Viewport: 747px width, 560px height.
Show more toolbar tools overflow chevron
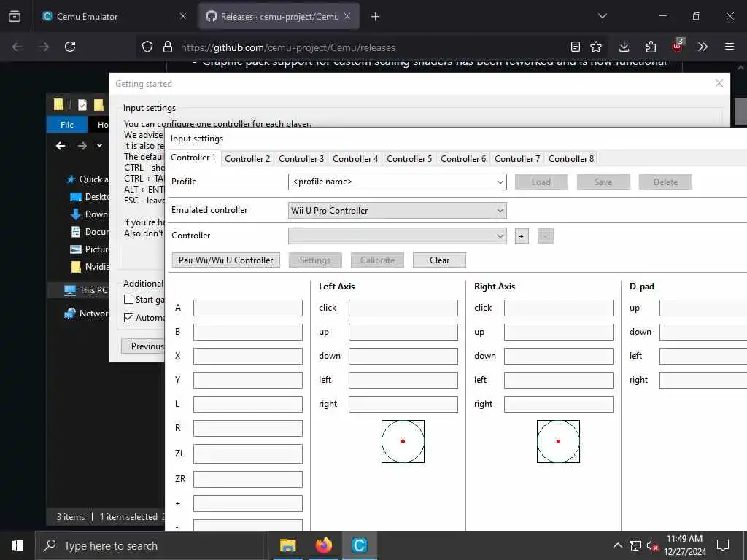coord(703,47)
